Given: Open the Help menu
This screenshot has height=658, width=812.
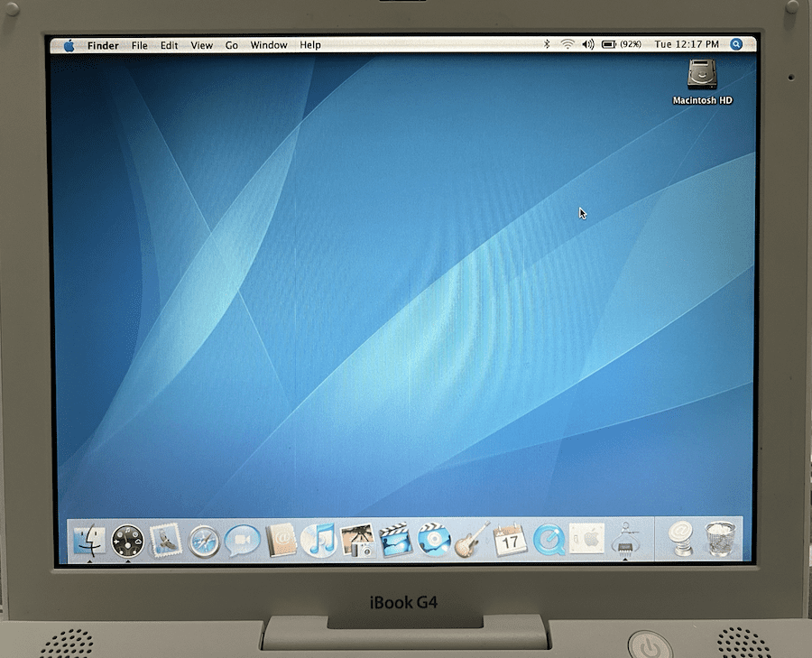Looking at the screenshot, I should point(310,45).
